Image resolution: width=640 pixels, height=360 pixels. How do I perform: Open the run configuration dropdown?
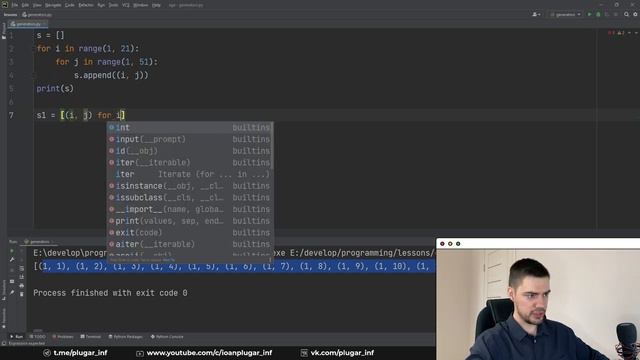[565, 14]
